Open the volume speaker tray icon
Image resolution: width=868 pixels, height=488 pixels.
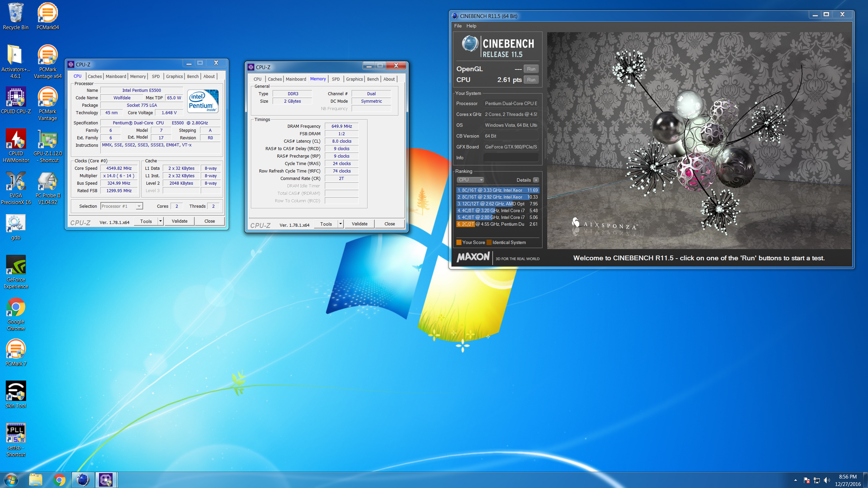[827, 480]
